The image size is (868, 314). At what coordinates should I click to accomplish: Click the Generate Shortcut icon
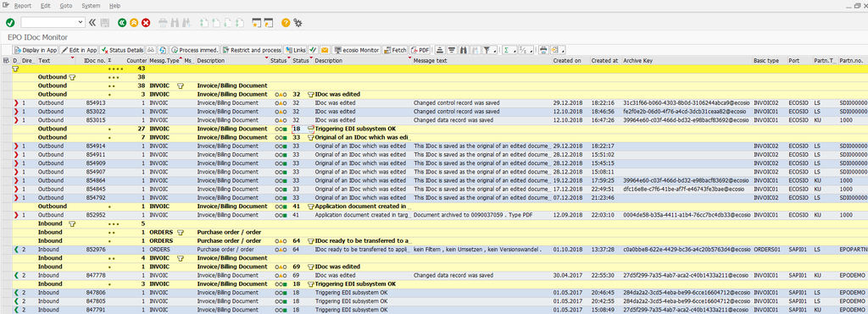[x=269, y=23]
